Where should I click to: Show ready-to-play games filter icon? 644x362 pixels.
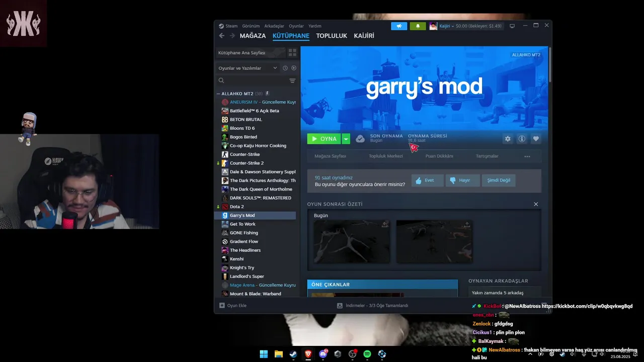294,68
